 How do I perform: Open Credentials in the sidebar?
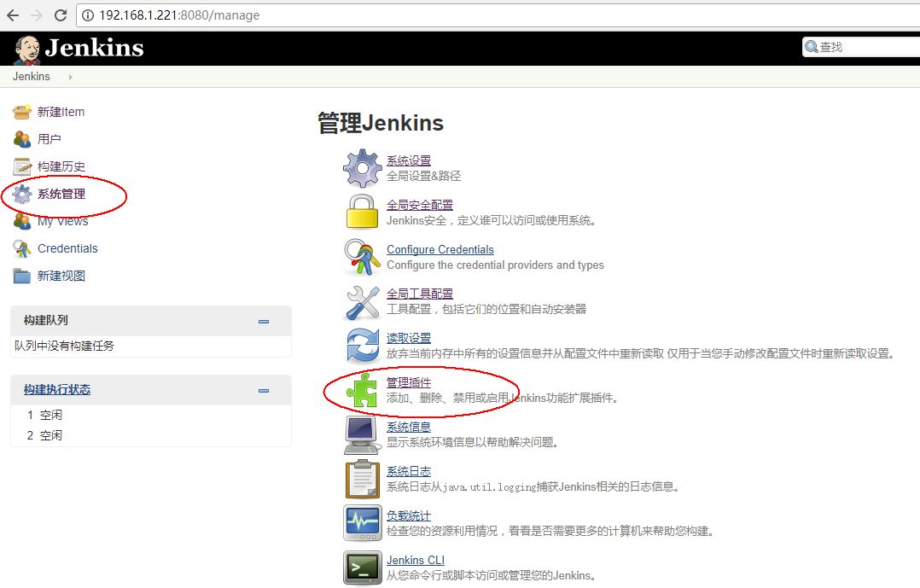[x=67, y=249]
